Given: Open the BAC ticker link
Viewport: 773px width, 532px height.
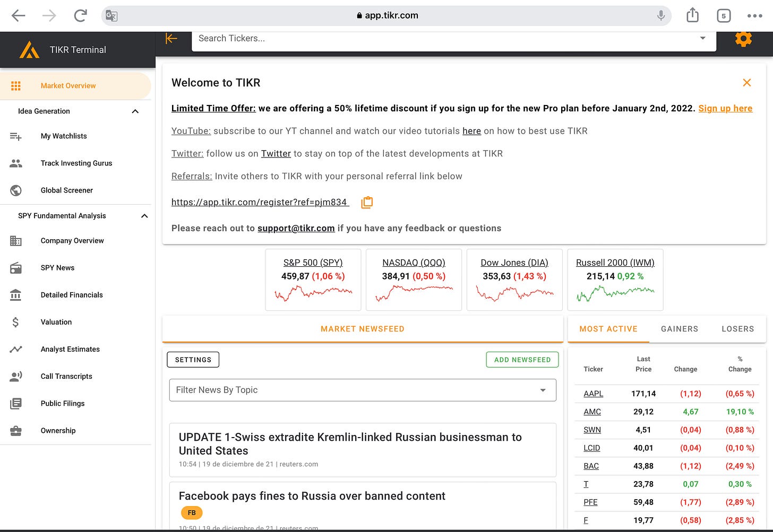Looking at the screenshot, I should coord(591,466).
